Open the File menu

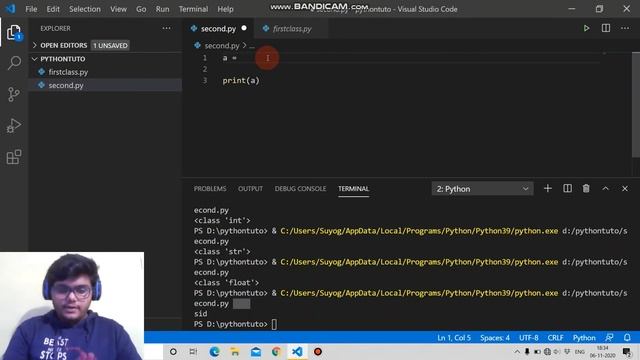(x=31, y=9)
